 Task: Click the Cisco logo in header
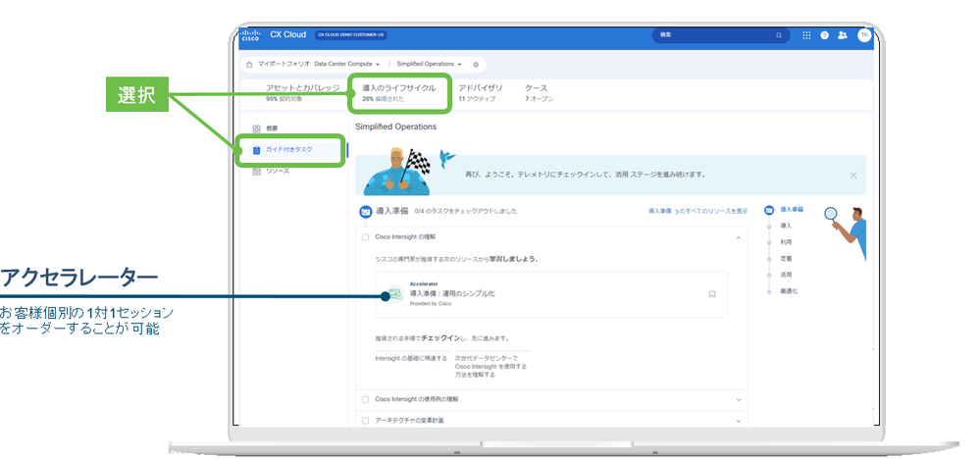tap(250, 35)
